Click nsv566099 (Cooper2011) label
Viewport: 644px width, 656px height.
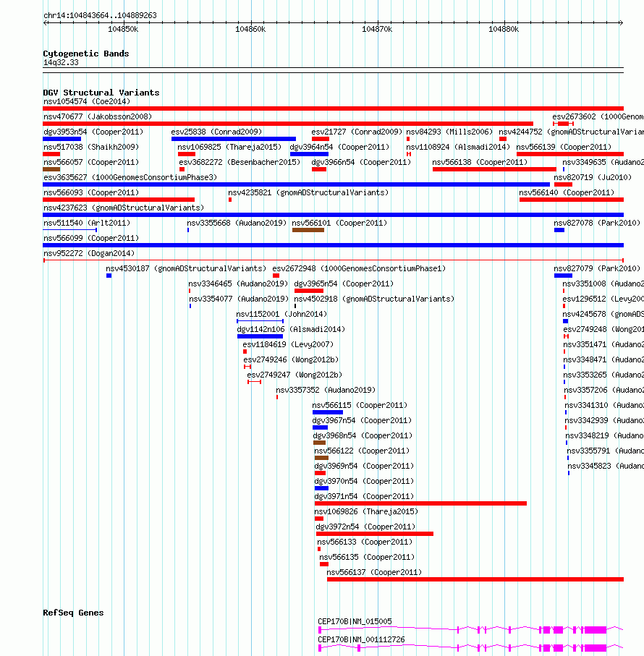91,239
